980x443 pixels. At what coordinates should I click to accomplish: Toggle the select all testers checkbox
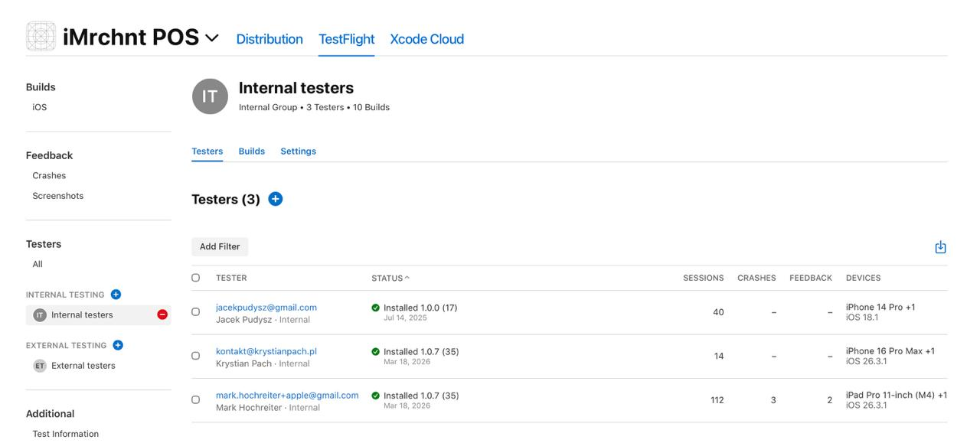pos(196,278)
